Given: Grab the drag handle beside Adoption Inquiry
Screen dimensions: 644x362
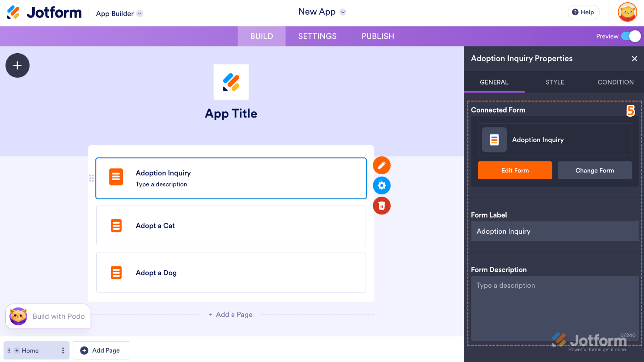Looking at the screenshot, I should (91, 178).
